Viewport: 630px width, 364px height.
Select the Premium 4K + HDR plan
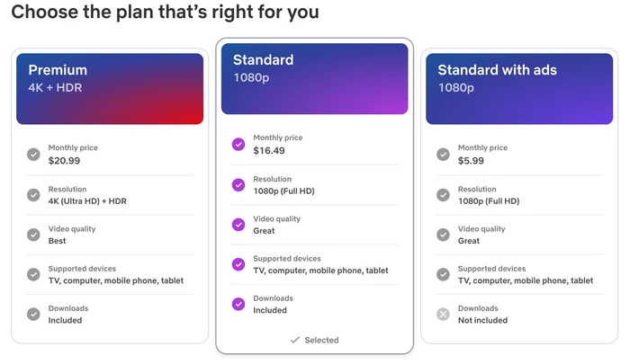(109, 89)
